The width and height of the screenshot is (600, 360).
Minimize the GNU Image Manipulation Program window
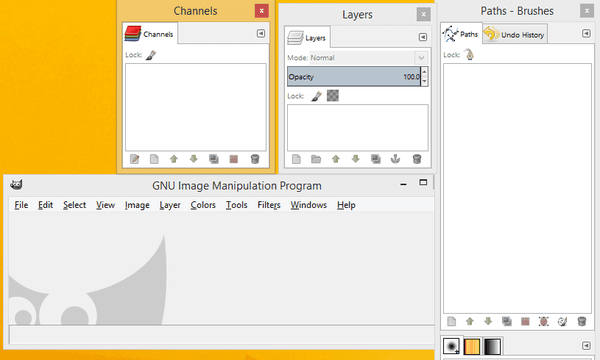403,184
